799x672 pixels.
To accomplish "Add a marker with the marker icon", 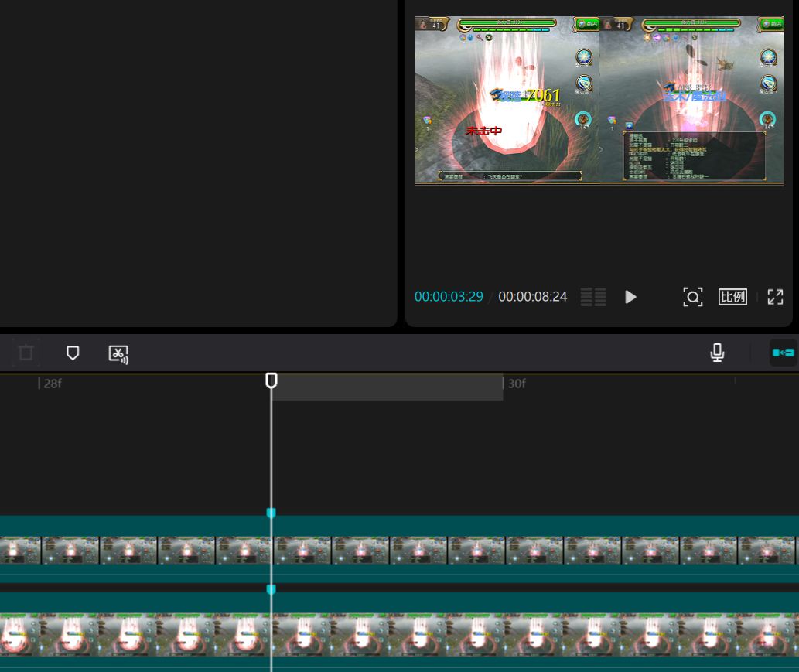I will (73, 353).
